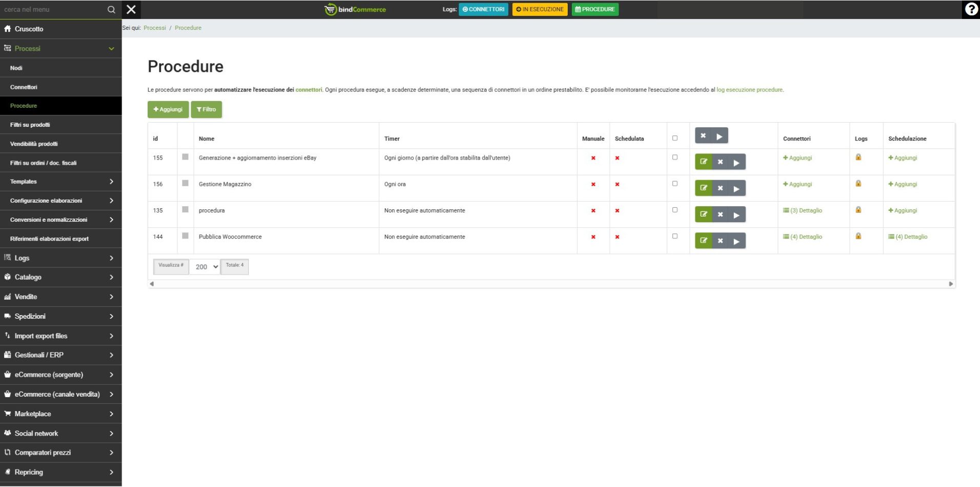The image size is (980, 487).
Task: Open the log esecuzione procedure link
Action: coord(749,90)
